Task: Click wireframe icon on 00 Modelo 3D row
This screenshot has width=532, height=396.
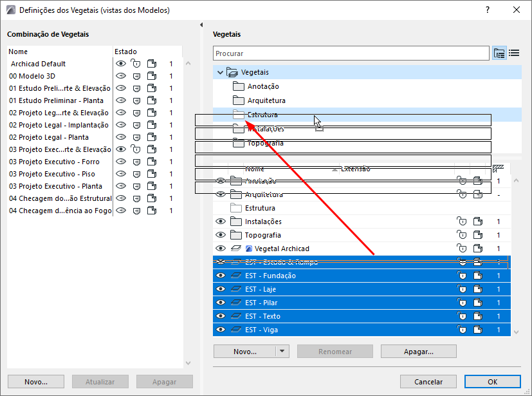Action: (x=152, y=76)
